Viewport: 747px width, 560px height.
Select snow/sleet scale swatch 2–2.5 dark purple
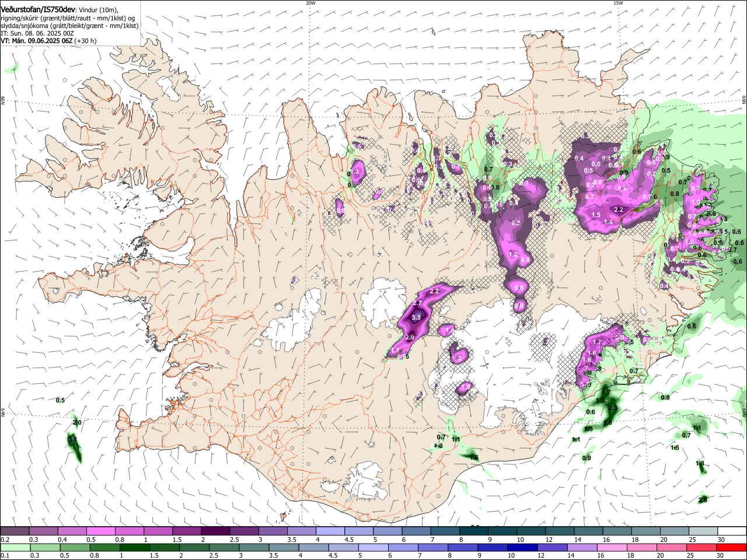tap(215, 531)
